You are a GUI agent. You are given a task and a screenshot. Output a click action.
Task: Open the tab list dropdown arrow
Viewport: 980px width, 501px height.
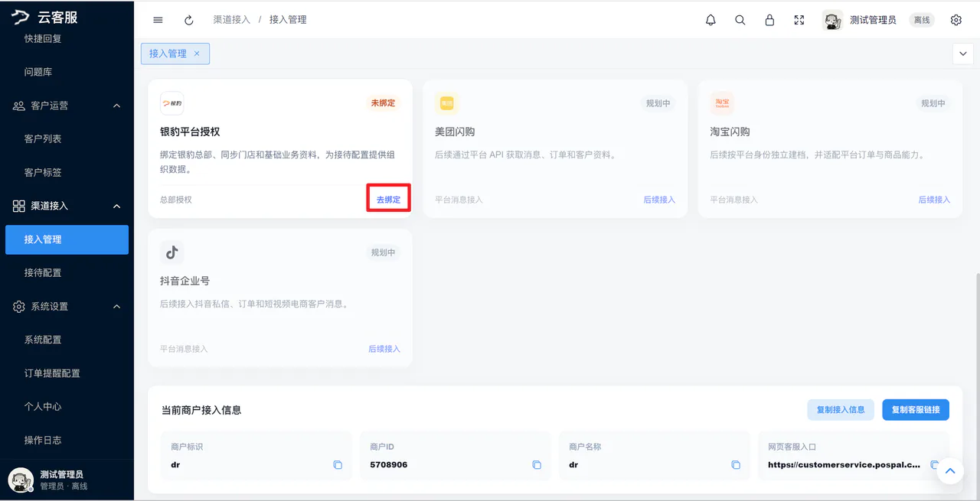(x=962, y=54)
